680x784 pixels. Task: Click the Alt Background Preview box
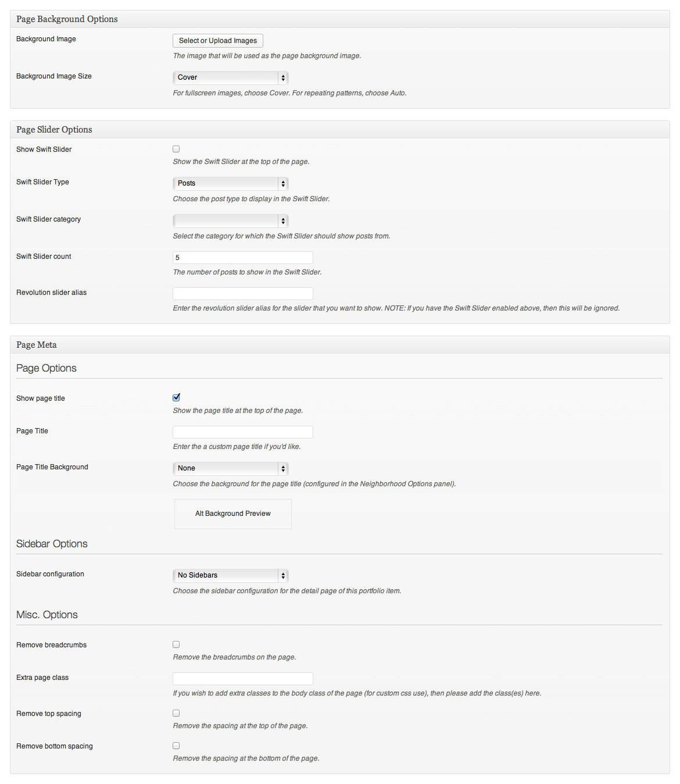[x=233, y=514]
